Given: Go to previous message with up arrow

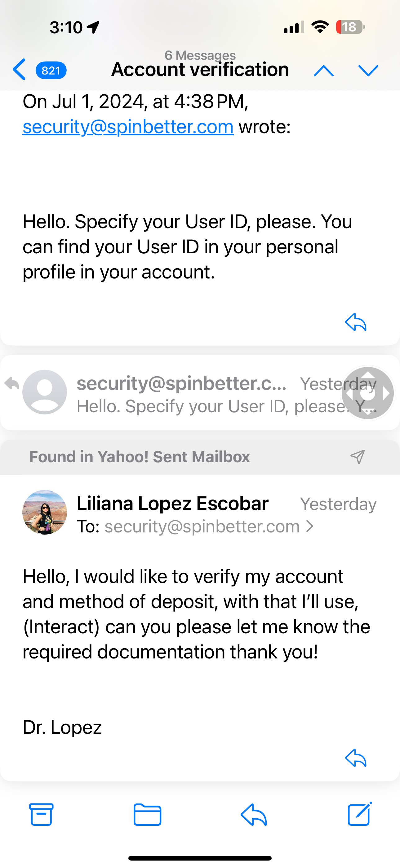Looking at the screenshot, I should [x=324, y=70].
